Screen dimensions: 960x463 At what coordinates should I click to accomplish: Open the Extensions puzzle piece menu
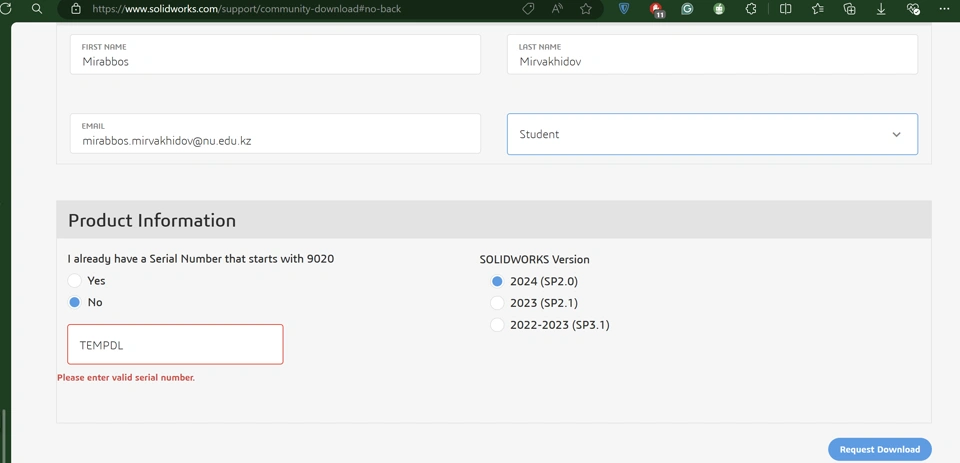[x=751, y=9]
